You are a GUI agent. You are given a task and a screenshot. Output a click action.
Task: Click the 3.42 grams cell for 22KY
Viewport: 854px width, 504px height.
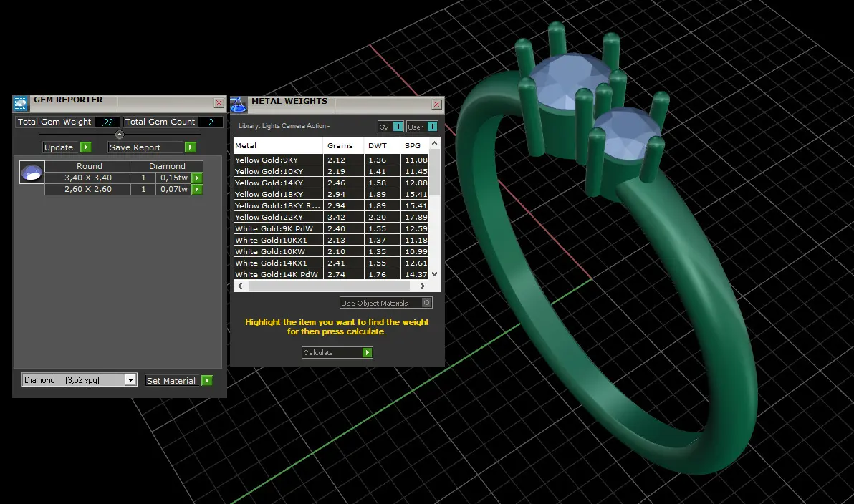344,217
